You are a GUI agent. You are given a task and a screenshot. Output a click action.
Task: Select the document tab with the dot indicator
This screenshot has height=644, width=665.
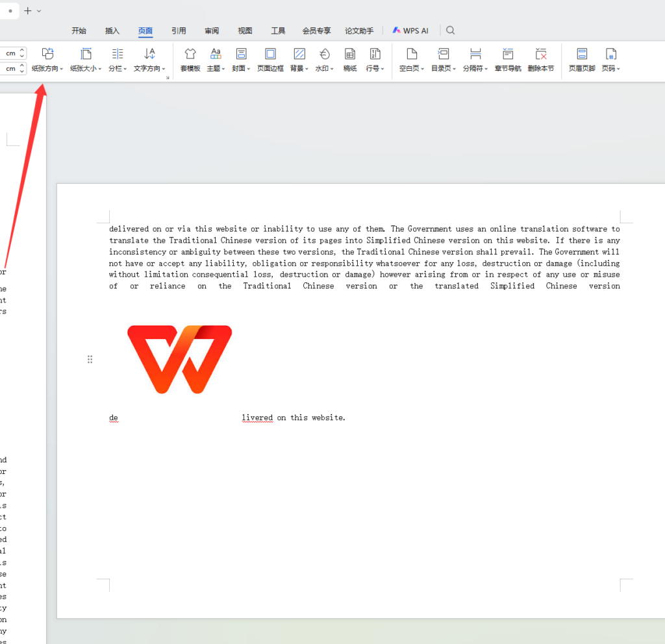tap(9, 10)
